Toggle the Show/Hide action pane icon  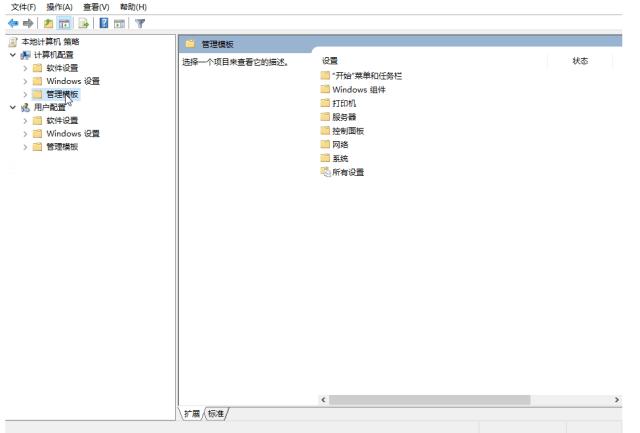click(x=119, y=23)
